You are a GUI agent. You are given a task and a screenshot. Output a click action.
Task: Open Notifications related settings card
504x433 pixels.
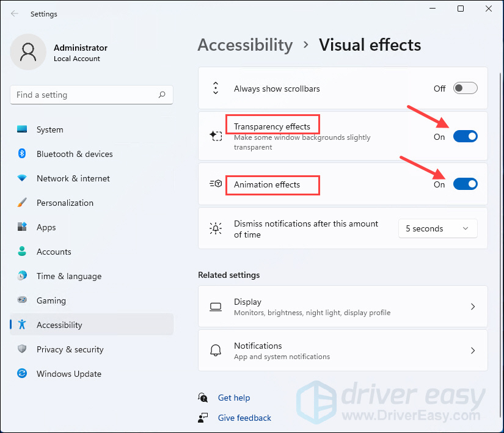coord(343,351)
